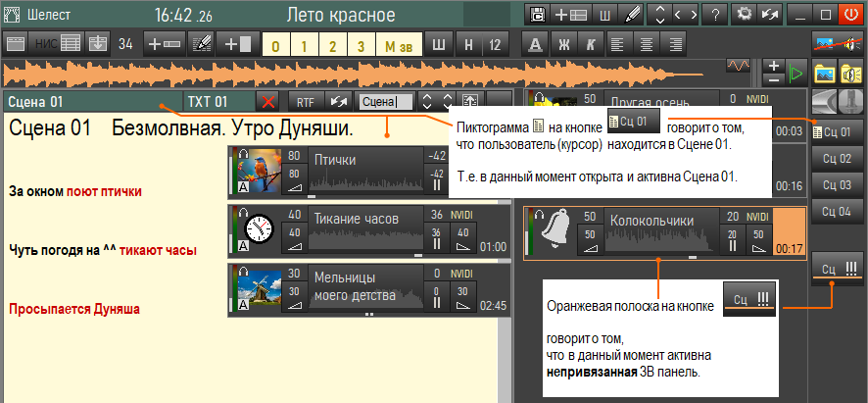Click the orange waveform overview
Image resolution: width=868 pixels, height=403 pixels.
point(355,74)
